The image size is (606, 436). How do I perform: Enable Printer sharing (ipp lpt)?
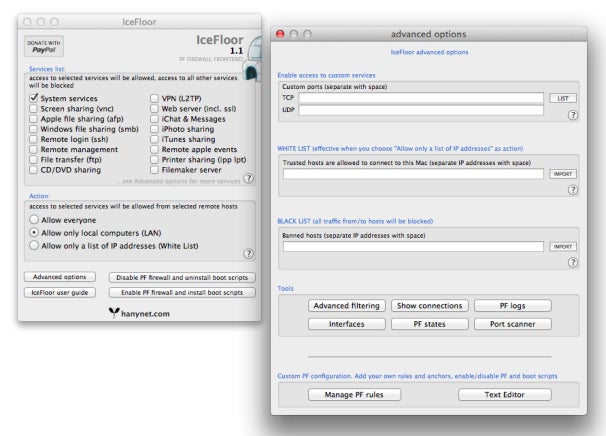coord(154,159)
